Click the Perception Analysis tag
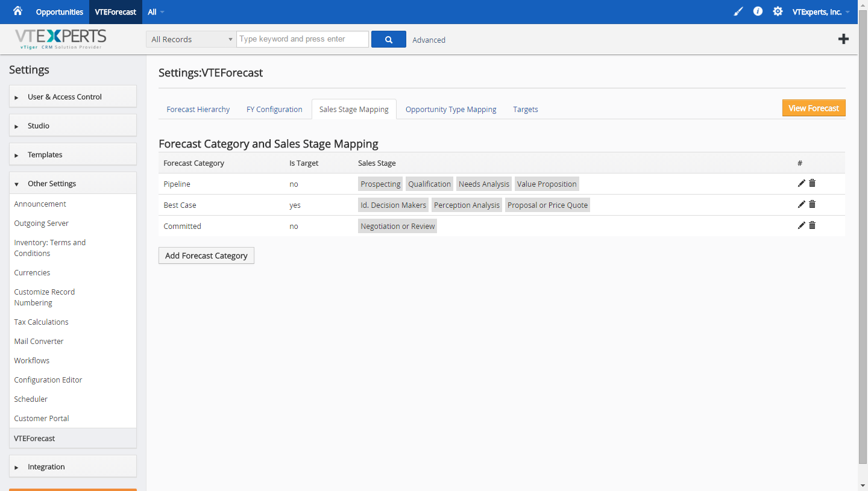The width and height of the screenshot is (868, 491). pos(467,205)
